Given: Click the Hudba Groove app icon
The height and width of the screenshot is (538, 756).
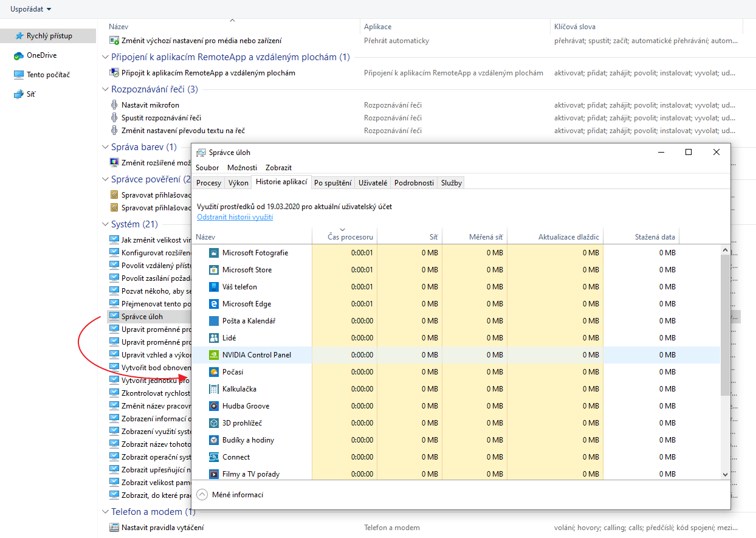Looking at the screenshot, I should coord(213,406).
